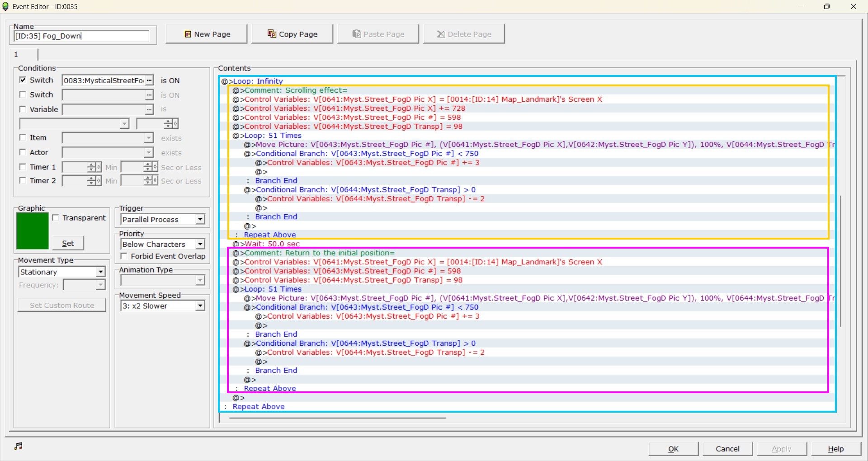This screenshot has width=868, height=461.
Task: Enable the second Switch condition checkbox
Action: click(x=23, y=94)
